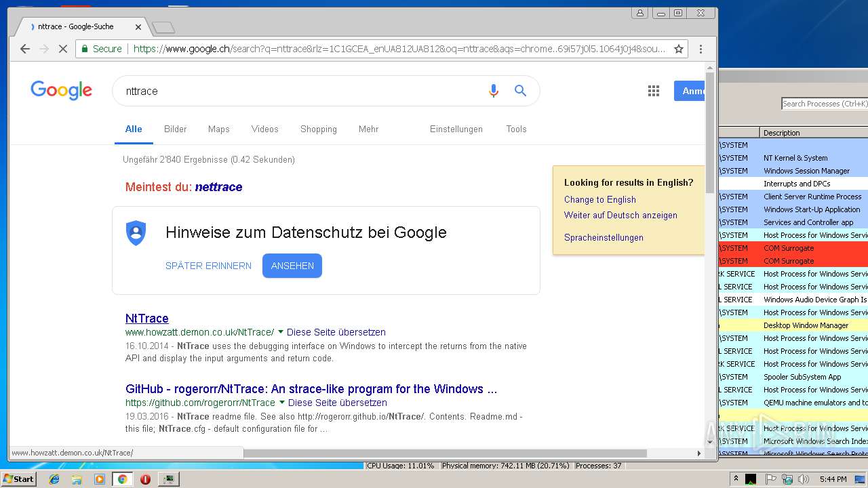Screen dimensions: 868x488
Task: Select the Alle results tab
Action: (134, 129)
